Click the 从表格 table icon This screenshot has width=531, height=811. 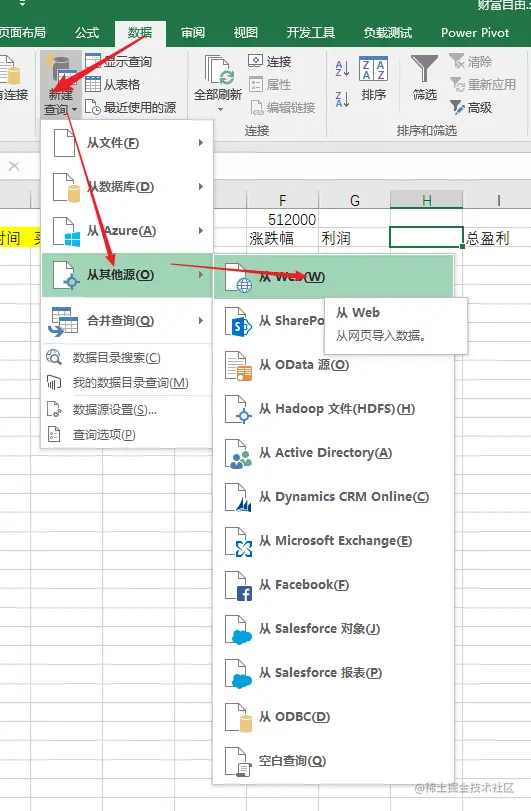click(x=93, y=84)
